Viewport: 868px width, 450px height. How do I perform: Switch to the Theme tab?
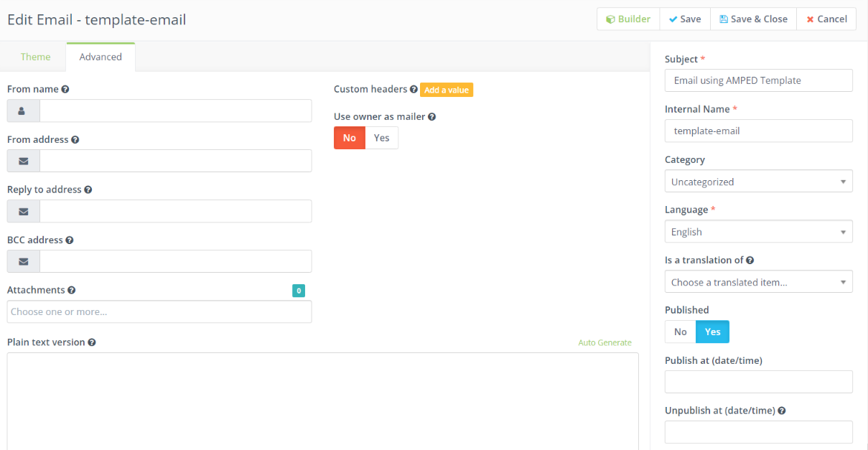coord(35,57)
